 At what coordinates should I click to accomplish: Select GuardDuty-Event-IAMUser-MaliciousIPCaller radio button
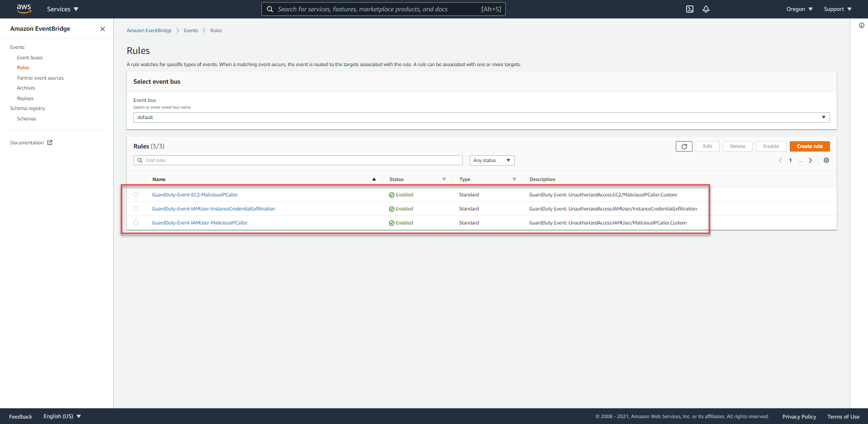[136, 223]
